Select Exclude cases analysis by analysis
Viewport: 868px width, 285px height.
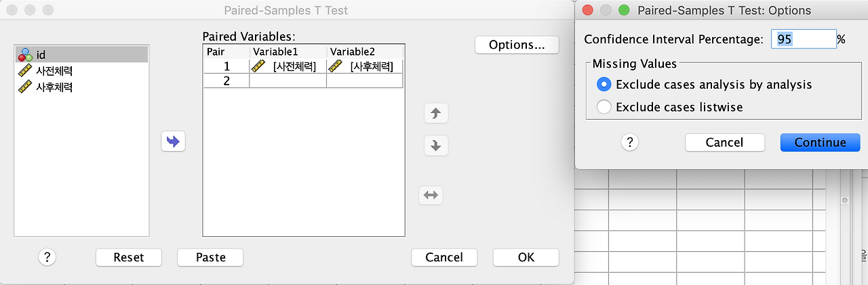(x=705, y=85)
